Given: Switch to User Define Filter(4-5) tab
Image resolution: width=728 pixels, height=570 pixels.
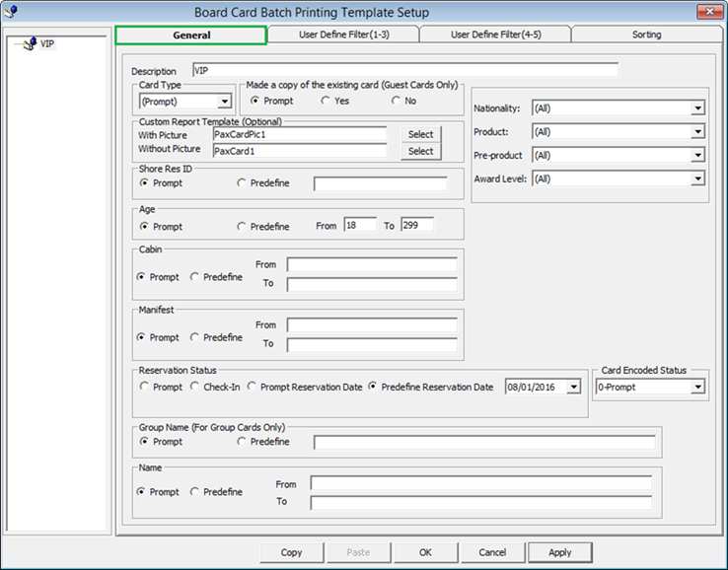Looking at the screenshot, I should click(495, 35).
